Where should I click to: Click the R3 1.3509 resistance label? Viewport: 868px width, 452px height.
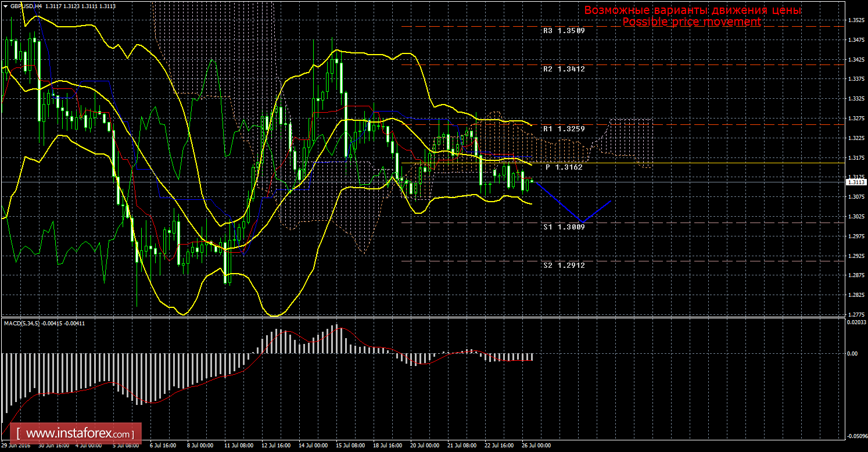563,30
